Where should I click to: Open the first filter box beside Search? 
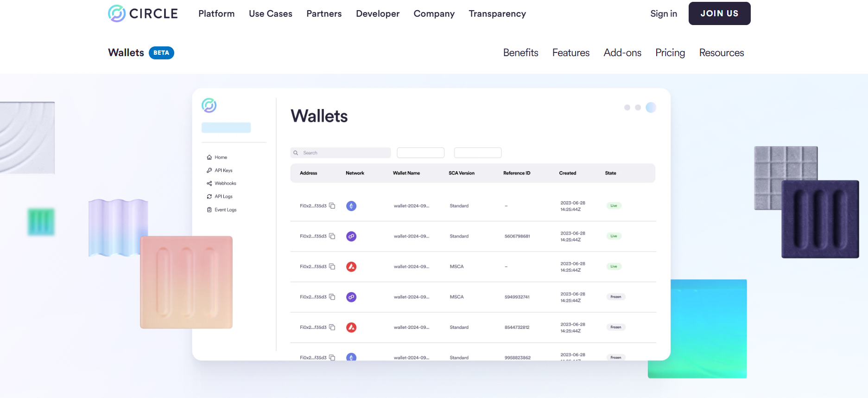pos(420,153)
